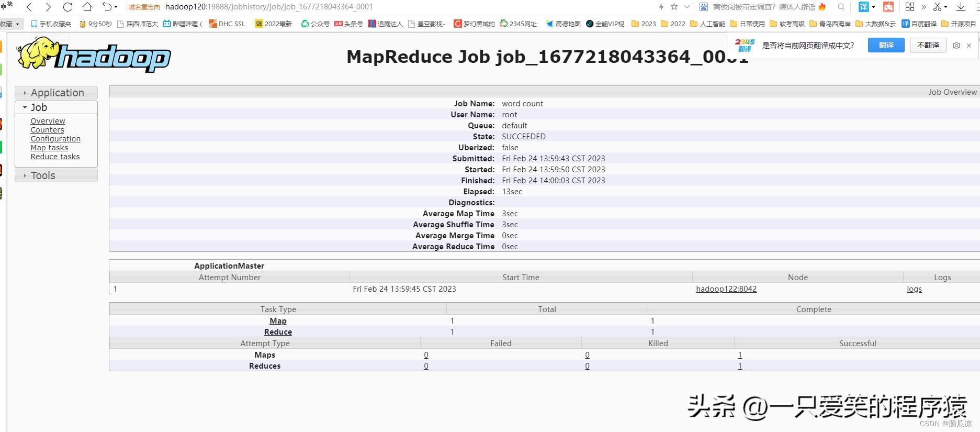This screenshot has height=432, width=980.
Task: Open the Configuration link under Job
Action: pyautogui.click(x=55, y=139)
